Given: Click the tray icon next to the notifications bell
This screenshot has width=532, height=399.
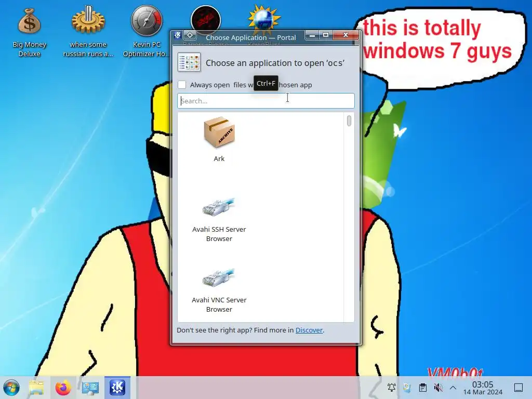Looking at the screenshot, I should (x=407, y=388).
